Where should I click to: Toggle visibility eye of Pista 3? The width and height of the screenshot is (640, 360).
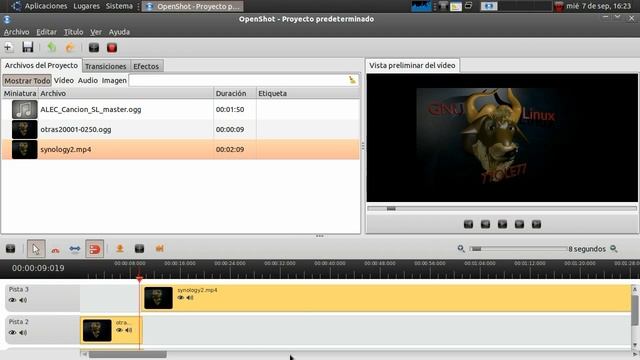pos(12,300)
